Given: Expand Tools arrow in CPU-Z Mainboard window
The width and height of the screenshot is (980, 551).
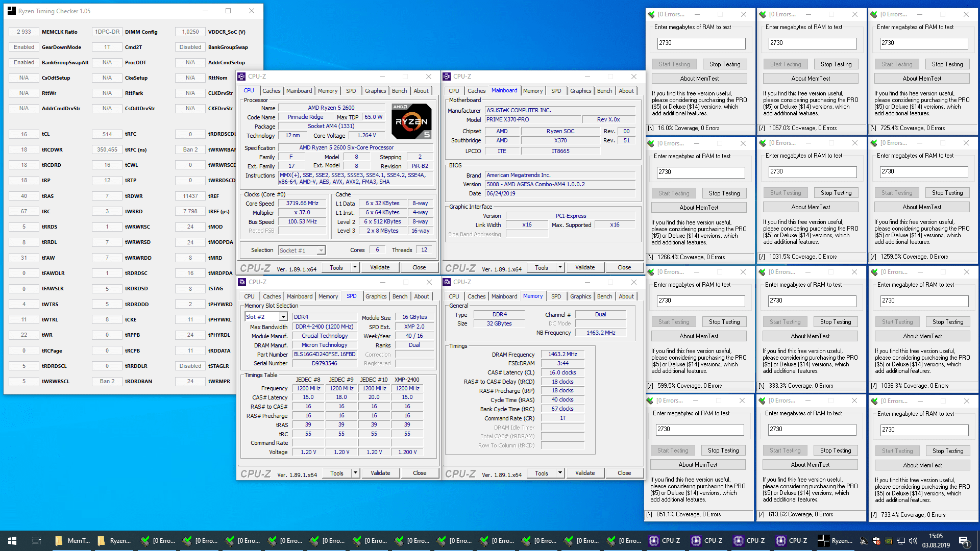Looking at the screenshot, I should pyautogui.click(x=560, y=267).
